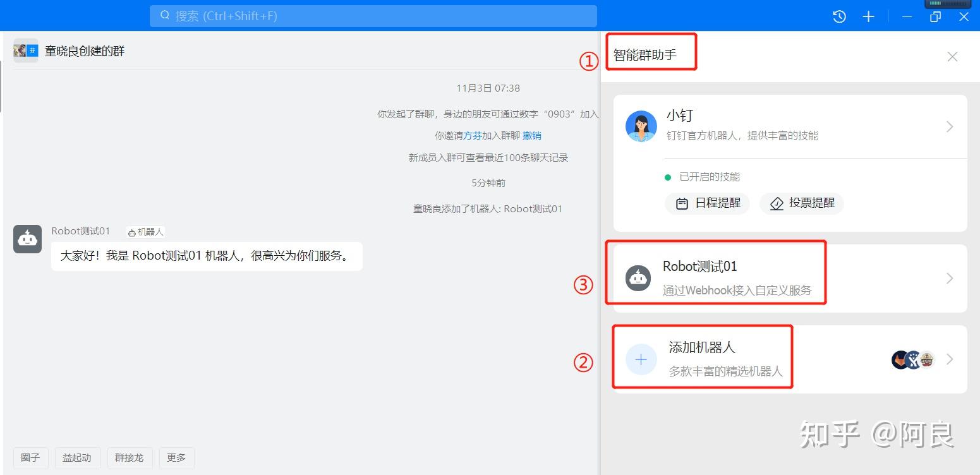Click the Robot测试01 robot icon in panel

point(638,278)
